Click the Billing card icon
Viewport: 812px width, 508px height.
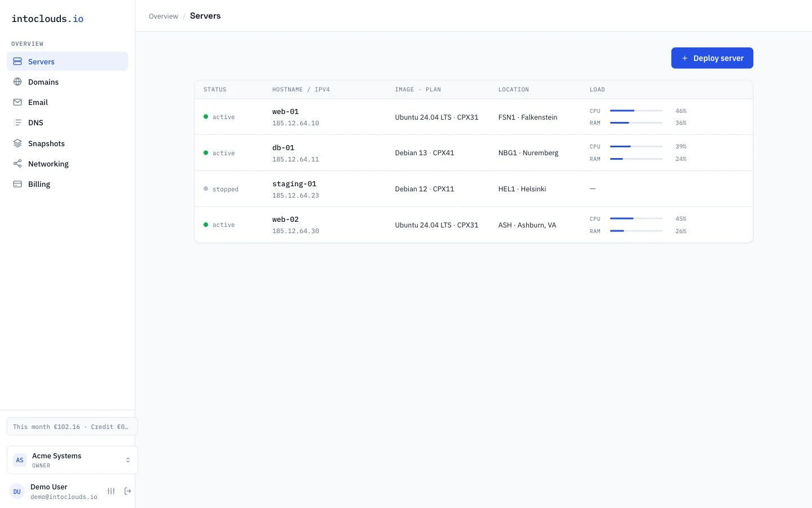click(x=17, y=184)
